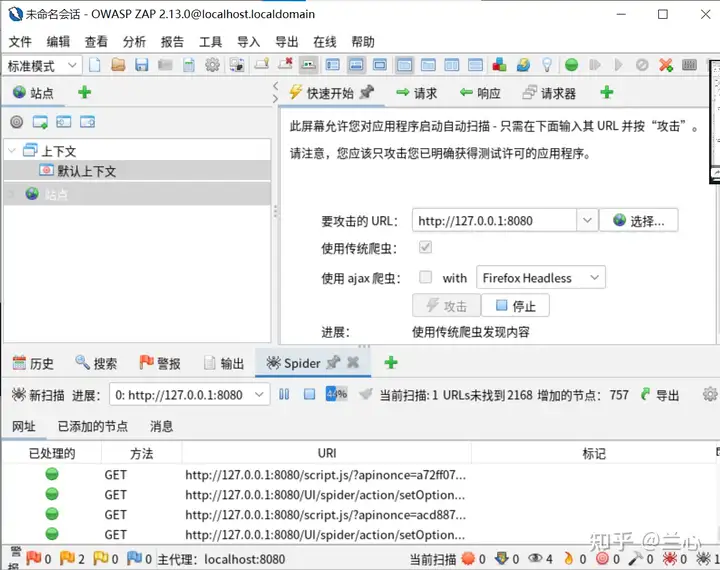Click the 攻击 button
The width and height of the screenshot is (720, 570).
click(x=446, y=305)
